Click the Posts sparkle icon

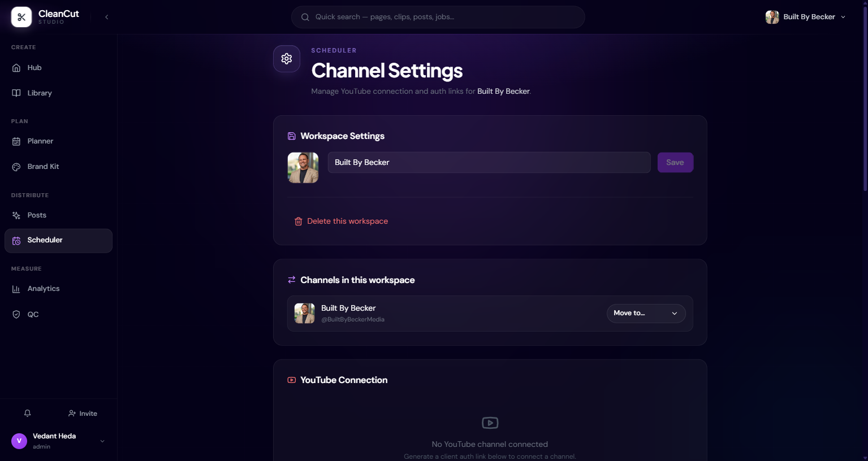click(16, 215)
